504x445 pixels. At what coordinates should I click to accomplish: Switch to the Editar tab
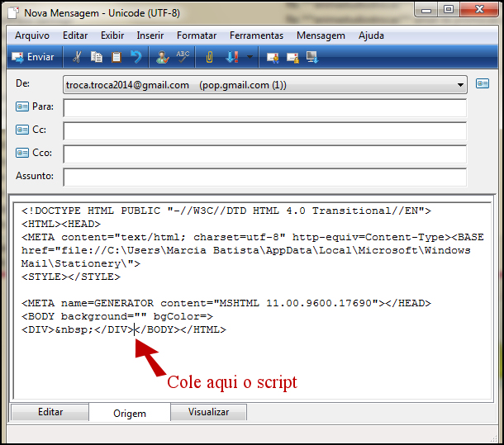50,412
